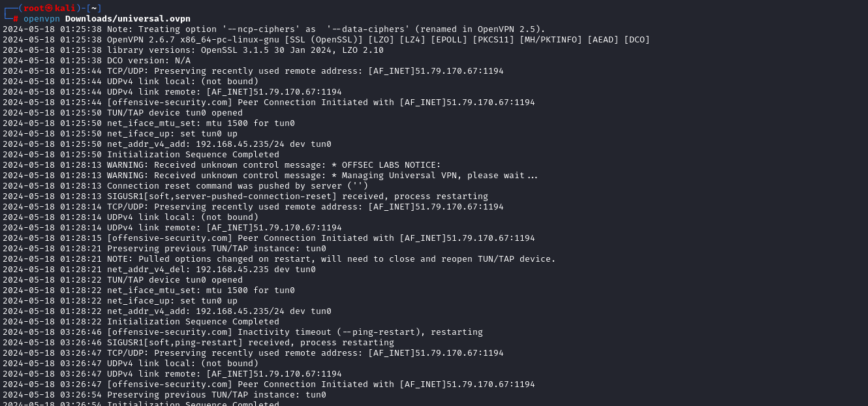Click the Downloads/universal.ovpn file path
Viewport: 868px width, 406px height.
[128, 18]
